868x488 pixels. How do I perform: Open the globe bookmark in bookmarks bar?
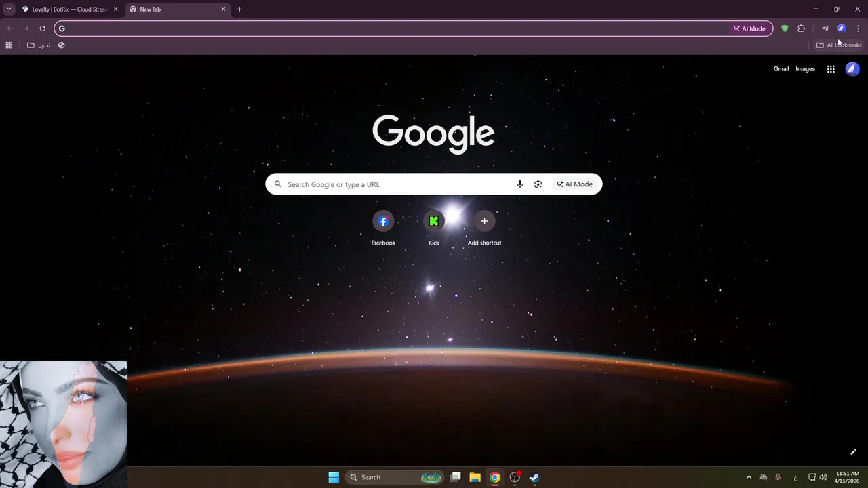click(x=61, y=45)
